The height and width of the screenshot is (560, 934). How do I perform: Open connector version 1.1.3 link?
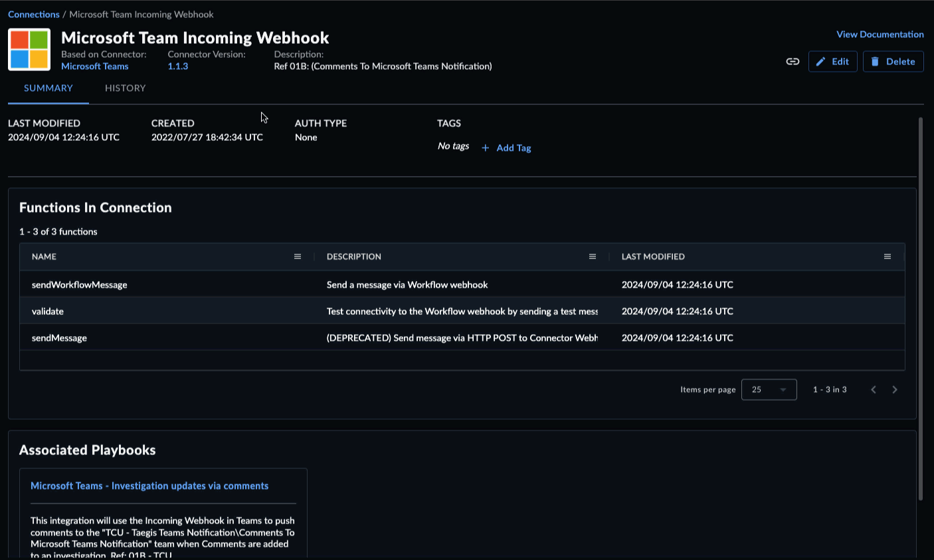click(x=177, y=66)
